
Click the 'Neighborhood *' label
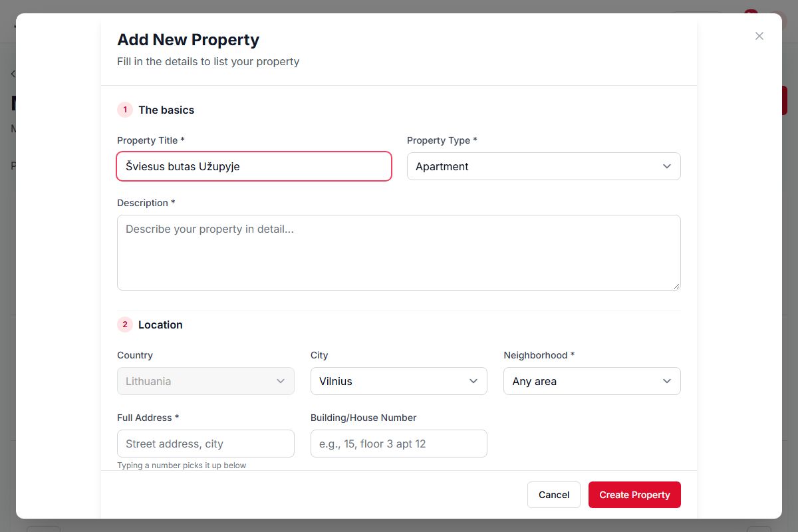tap(539, 355)
